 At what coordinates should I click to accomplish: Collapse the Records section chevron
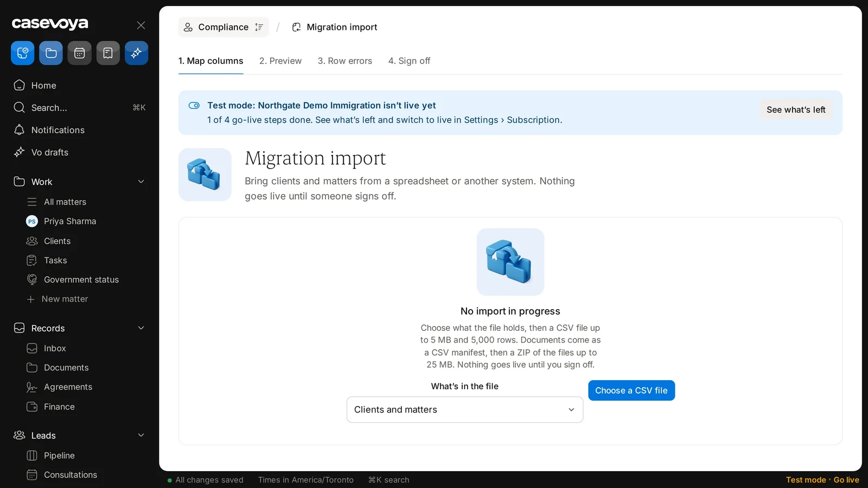[x=141, y=328]
